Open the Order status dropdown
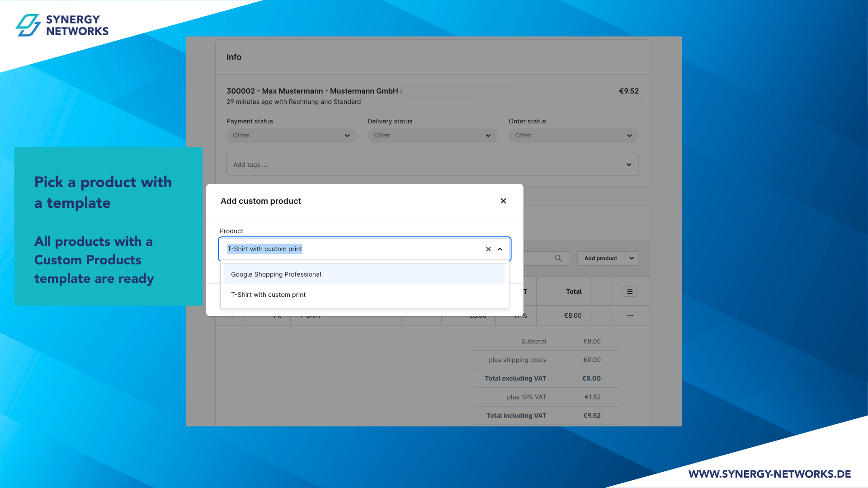Image resolution: width=868 pixels, height=488 pixels. [x=574, y=136]
